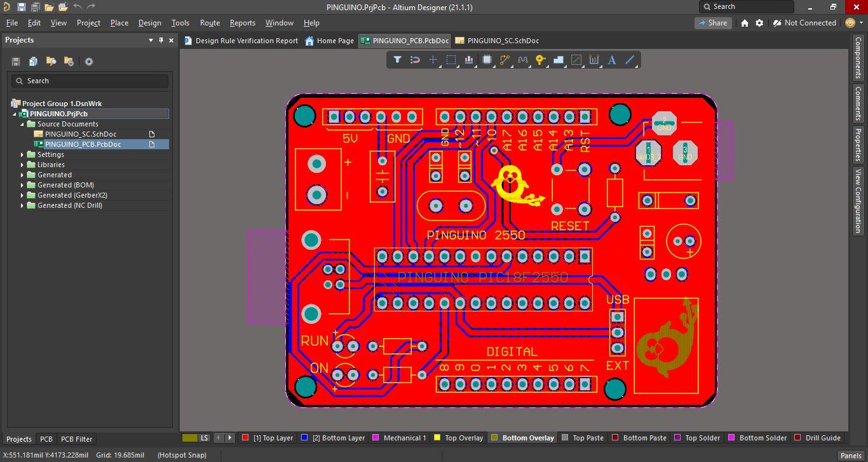This screenshot has height=462, width=868.
Task: Pin the Projects panel
Action: tap(161, 40)
